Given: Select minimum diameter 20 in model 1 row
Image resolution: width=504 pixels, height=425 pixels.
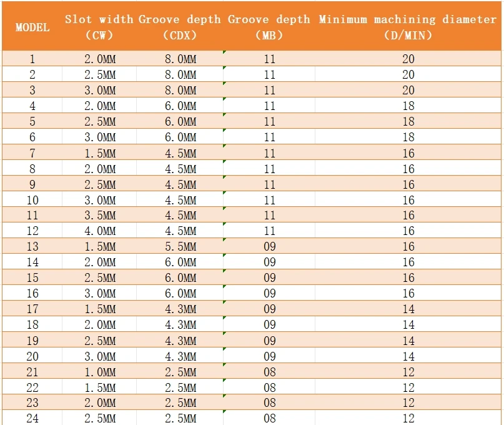Looking at the screenshot, I should coord(408,59).
